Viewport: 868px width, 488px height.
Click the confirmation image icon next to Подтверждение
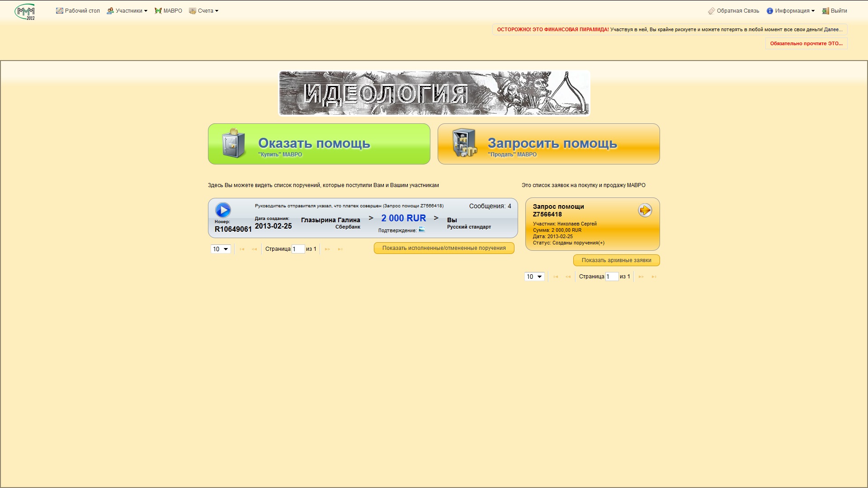point(422,230)
